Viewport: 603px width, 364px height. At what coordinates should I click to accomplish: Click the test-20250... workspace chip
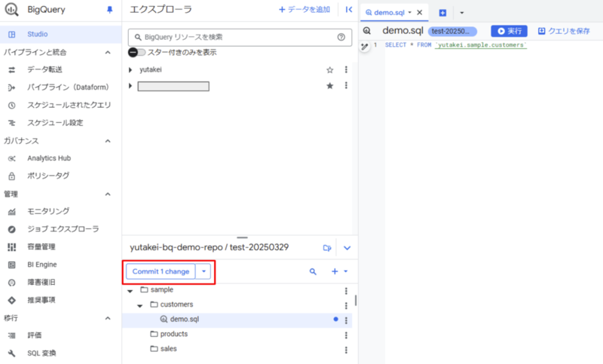pyautogui.click(x=452, y=31)
